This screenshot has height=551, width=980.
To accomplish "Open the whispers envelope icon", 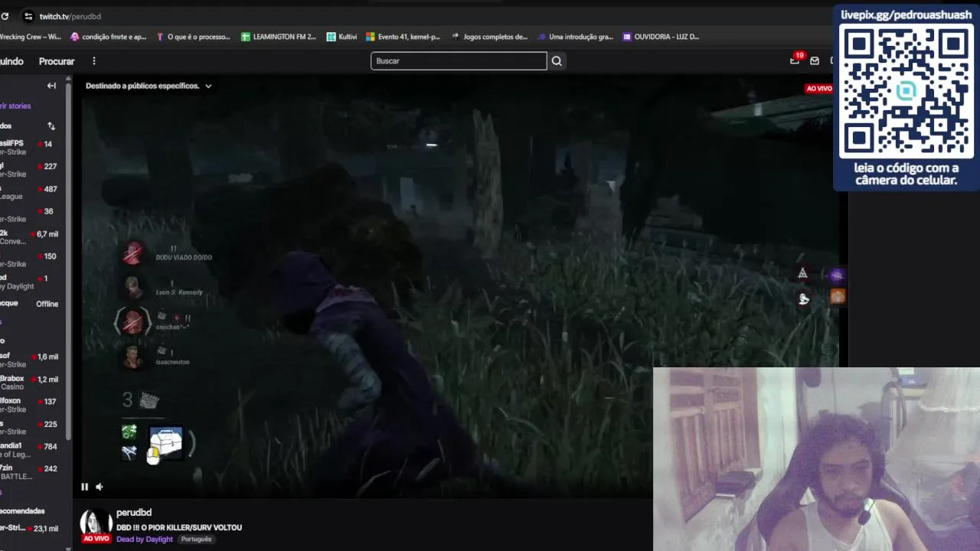I will (x=815, y=61).
